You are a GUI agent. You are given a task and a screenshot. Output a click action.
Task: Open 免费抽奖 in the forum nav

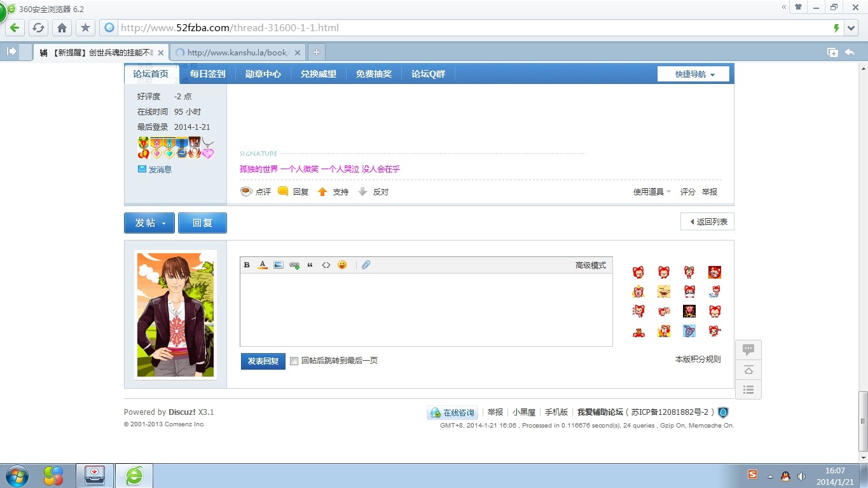374,74
